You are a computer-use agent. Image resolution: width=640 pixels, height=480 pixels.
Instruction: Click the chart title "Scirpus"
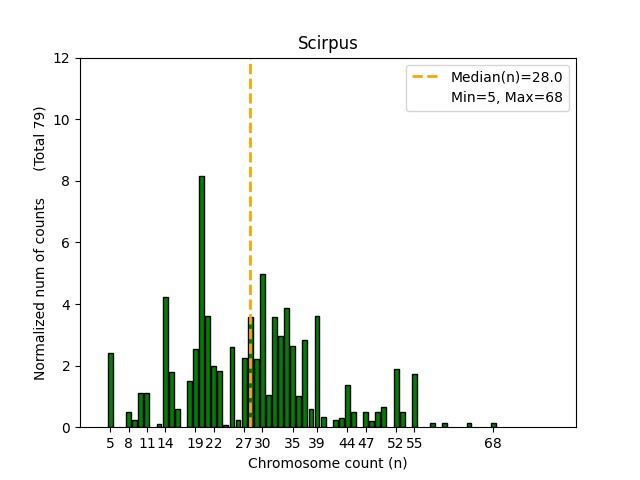327,43
